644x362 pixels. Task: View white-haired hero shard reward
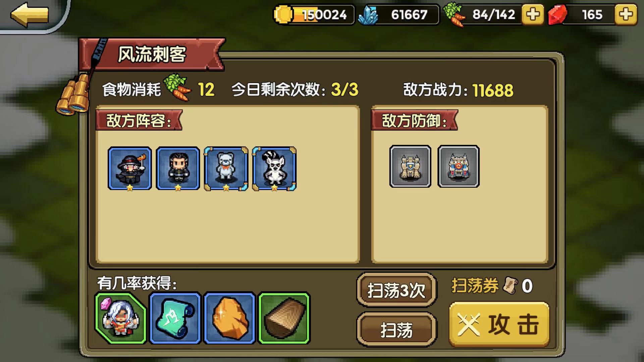(x=121, y=318)
